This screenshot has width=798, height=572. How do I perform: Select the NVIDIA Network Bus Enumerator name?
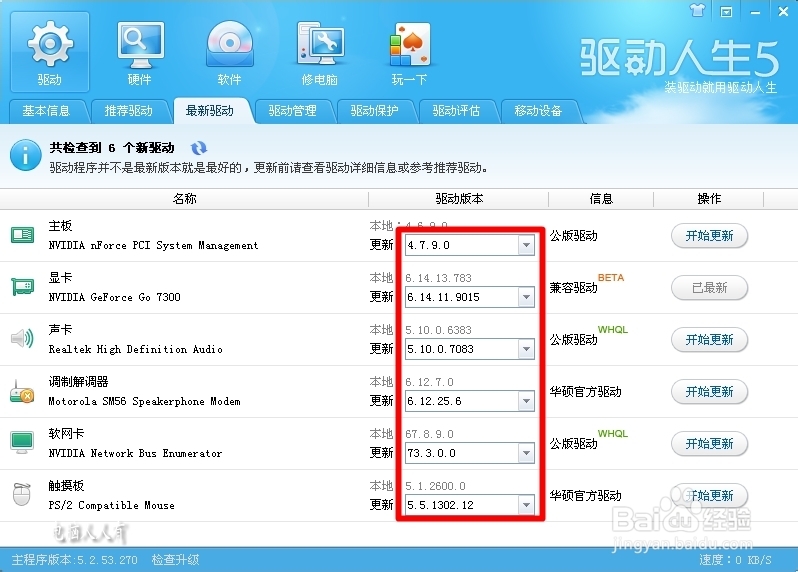135,453
